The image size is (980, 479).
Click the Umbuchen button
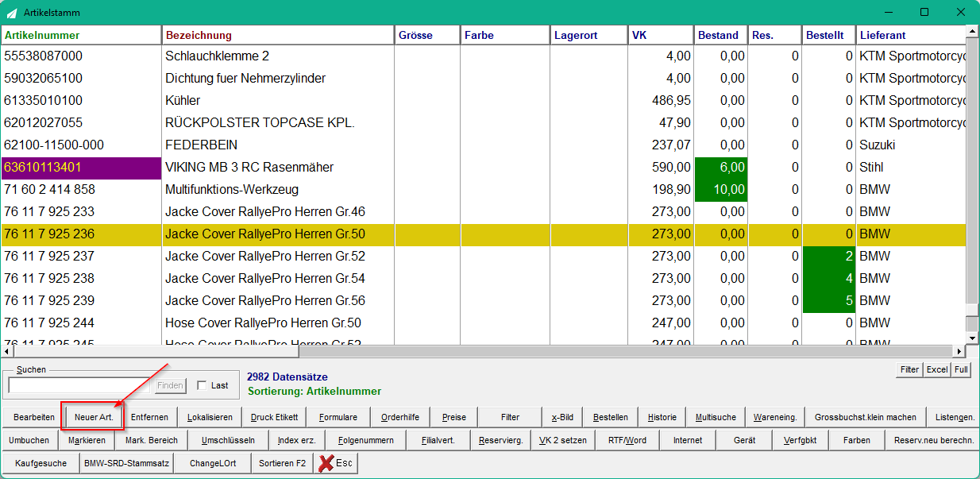29,440
